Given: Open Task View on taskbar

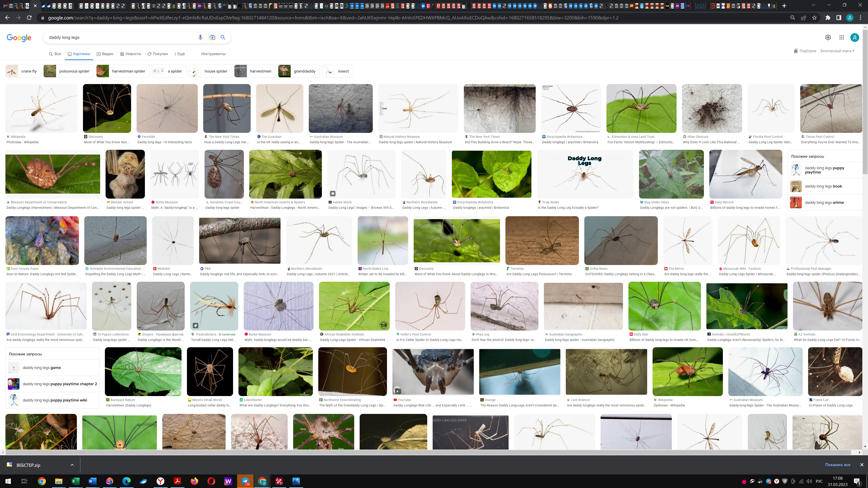Looking at the screenshot, I should [24, 481].
